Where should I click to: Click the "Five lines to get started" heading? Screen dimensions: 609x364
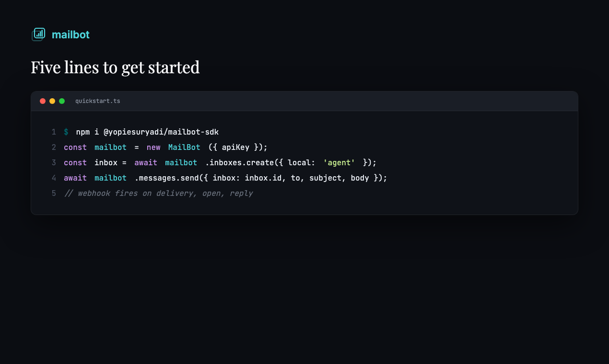[x=115, y=68]
